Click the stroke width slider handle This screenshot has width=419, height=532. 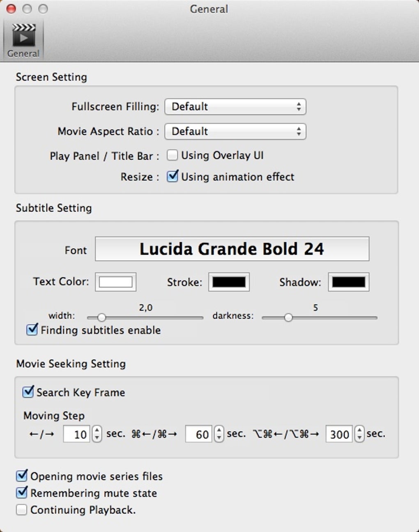pos(101,317)
